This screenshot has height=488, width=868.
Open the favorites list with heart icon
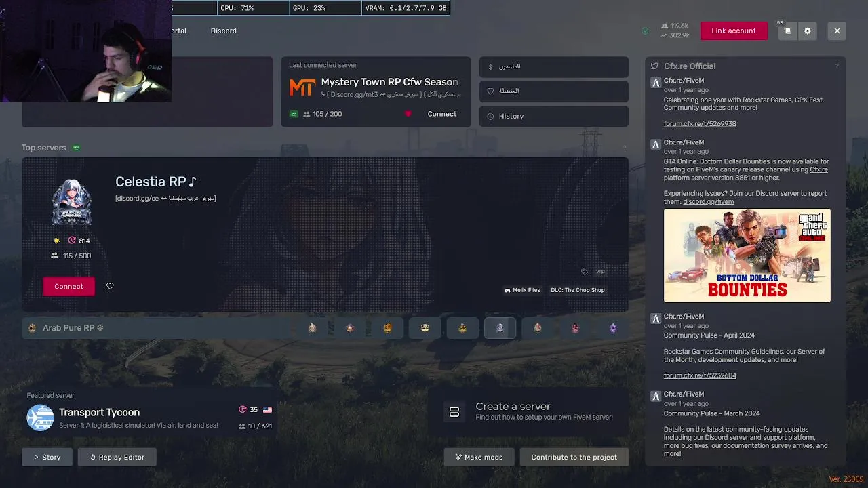(553, 91)
